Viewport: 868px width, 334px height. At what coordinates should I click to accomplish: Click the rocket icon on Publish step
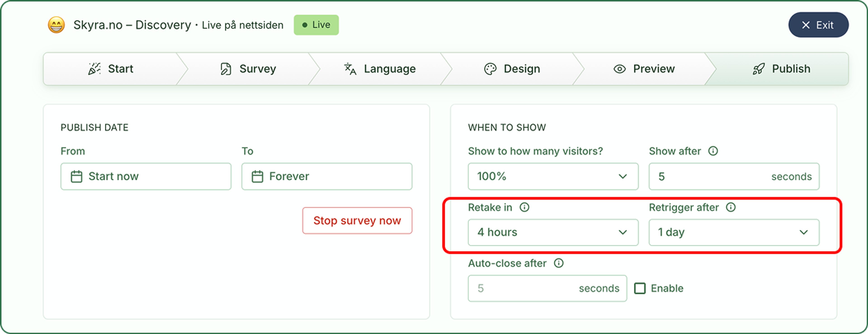click(759, 69)
